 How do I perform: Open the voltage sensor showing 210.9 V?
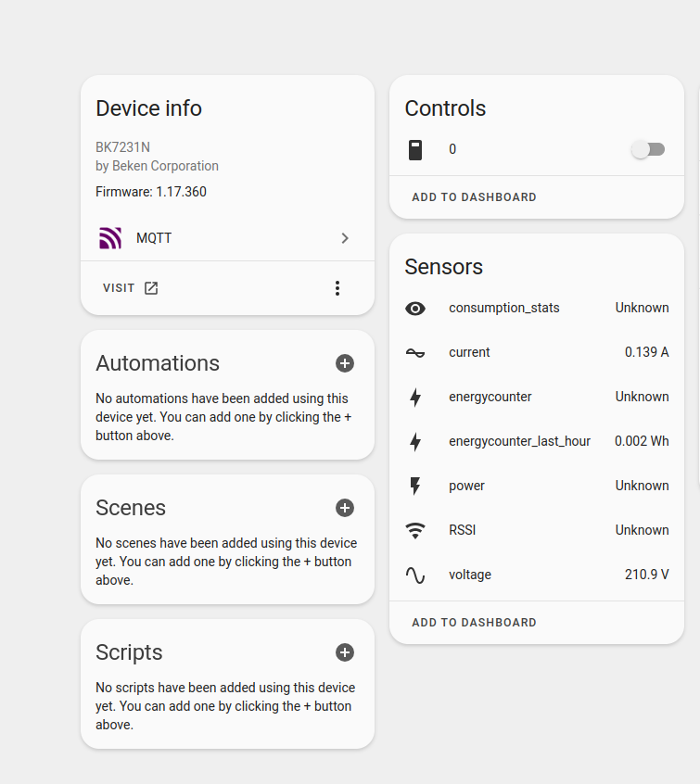537,575
